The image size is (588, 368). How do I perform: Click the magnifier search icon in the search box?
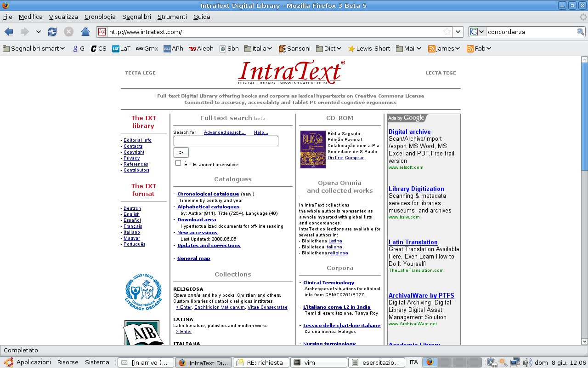pyautogui.click(x=581, y=32)
